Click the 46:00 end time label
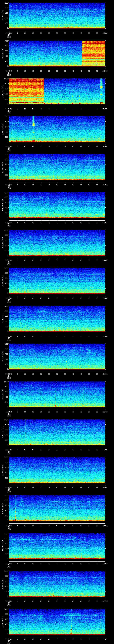Image resolution: width=114 pixels, height=644 pixels. click(105, 71)
